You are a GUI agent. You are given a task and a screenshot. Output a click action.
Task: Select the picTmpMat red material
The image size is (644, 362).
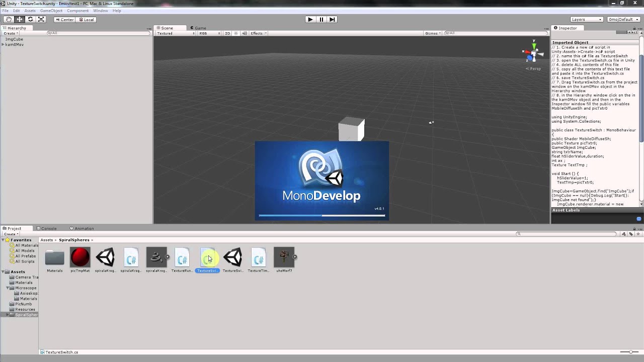coord(80,257)
